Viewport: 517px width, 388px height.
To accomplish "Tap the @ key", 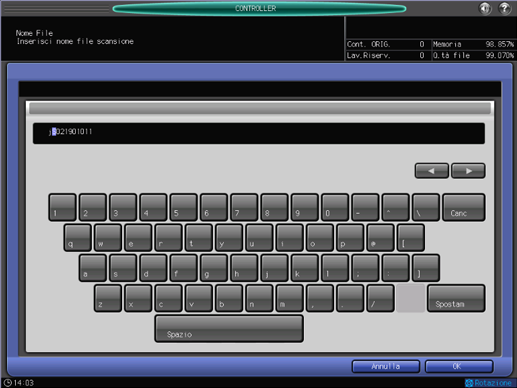I will coord(380,238).
